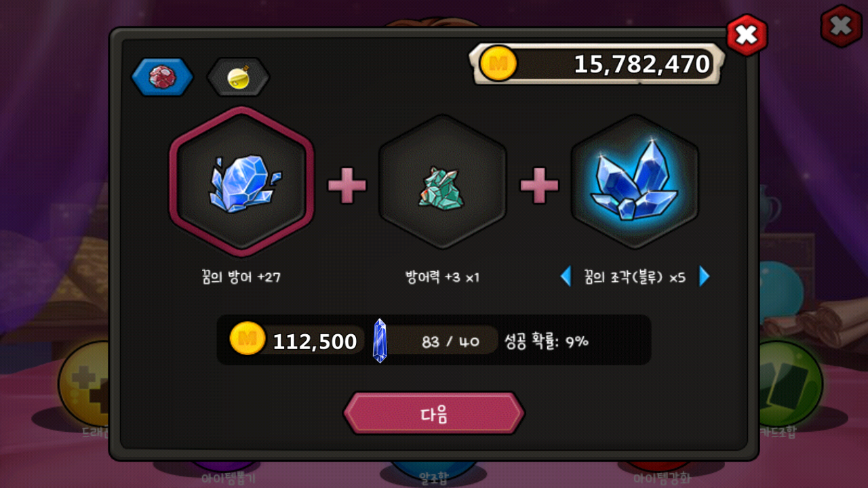Click the right arrow beside 꿈의 조각(블루)
The image size is (868, 488).
(704, 277)
